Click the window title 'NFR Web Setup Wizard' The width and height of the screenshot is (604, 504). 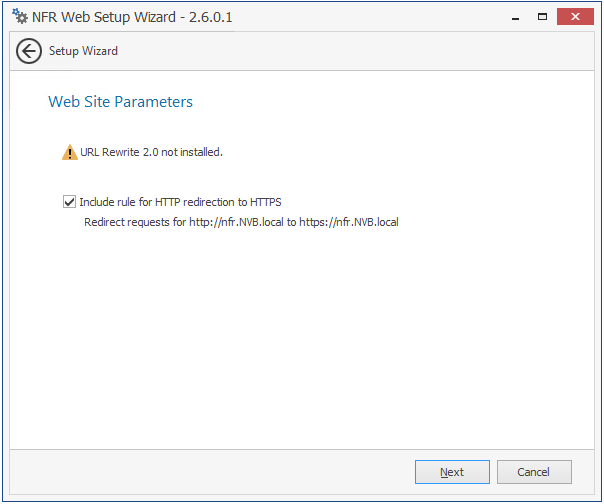(x=104, y=17)
